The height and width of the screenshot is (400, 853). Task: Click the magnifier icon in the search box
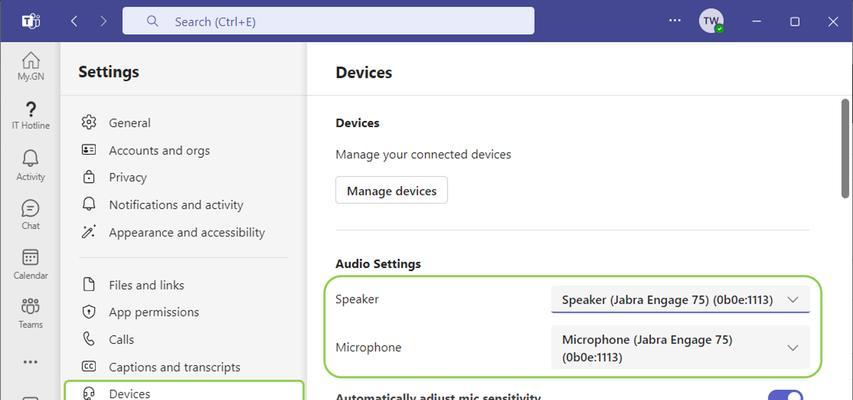click(x=153, y=21)
